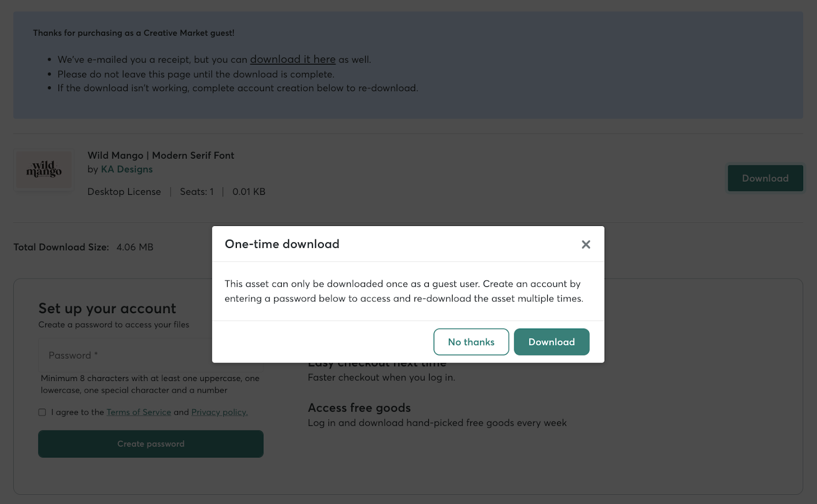Click the 'Wild Mango | Modern Serif Font' title

[161, 155]
